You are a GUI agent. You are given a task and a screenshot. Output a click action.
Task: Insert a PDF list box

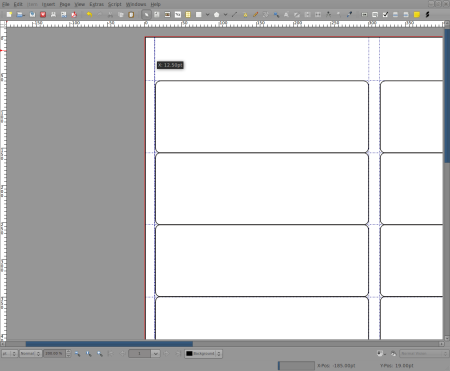point(406,15)
